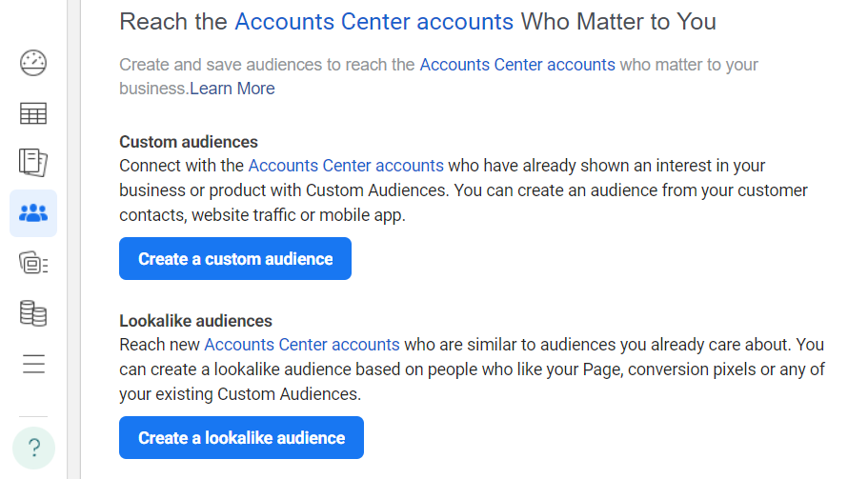
Task: Click the Create a lookalike audience button
Action: click(x=241, y=437)
